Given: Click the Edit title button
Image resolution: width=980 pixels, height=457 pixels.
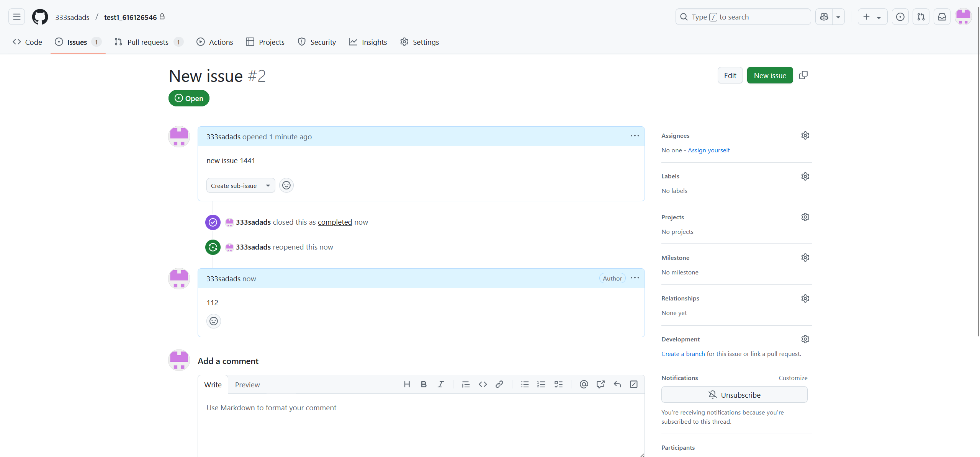Looking at the screenshot, I should [730, 75].
